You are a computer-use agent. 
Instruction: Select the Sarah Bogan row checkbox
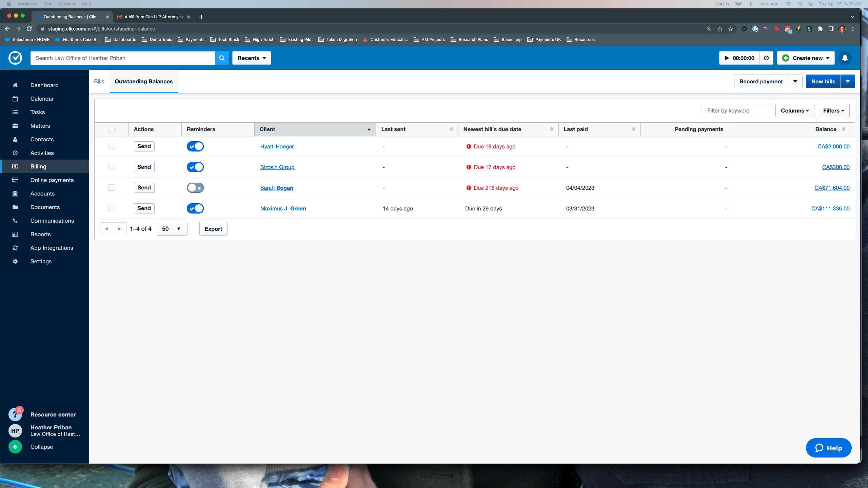click(x=111, y=188)
